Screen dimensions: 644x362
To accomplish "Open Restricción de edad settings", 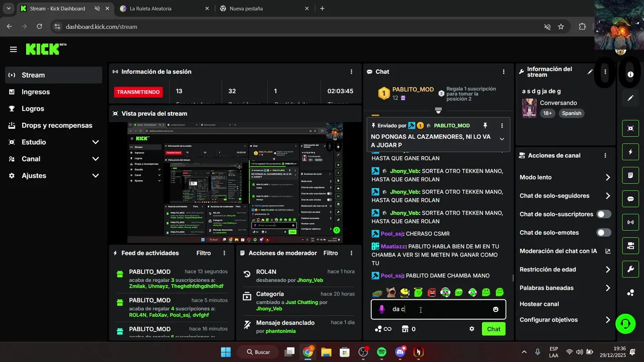I will (x=566, y=269).
